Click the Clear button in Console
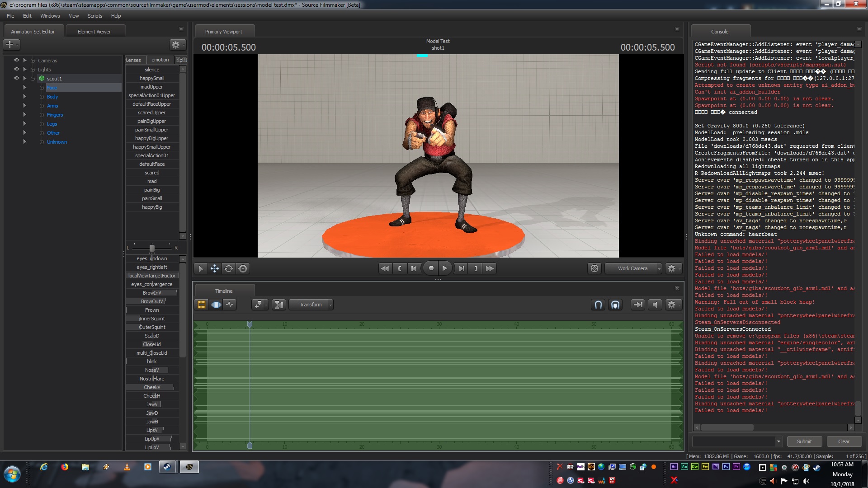The image size is (868, 488). (844, 441)
